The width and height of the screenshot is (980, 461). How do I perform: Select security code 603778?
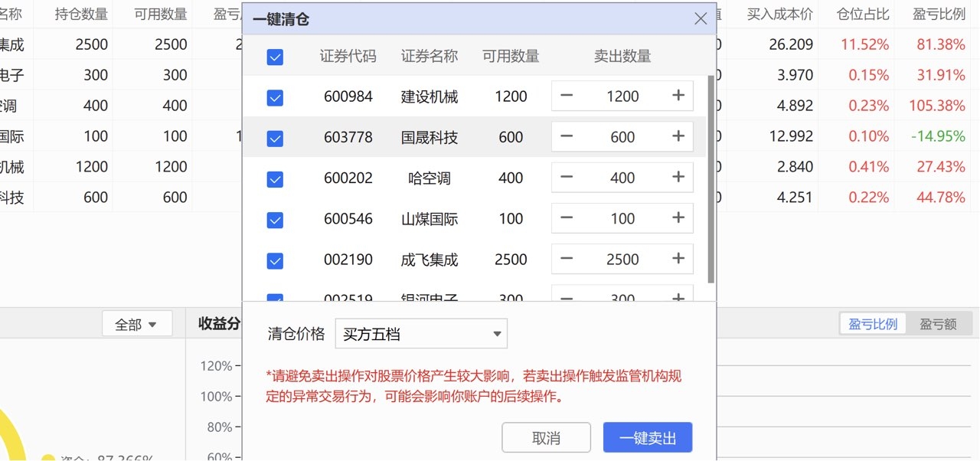pos(348,137)
